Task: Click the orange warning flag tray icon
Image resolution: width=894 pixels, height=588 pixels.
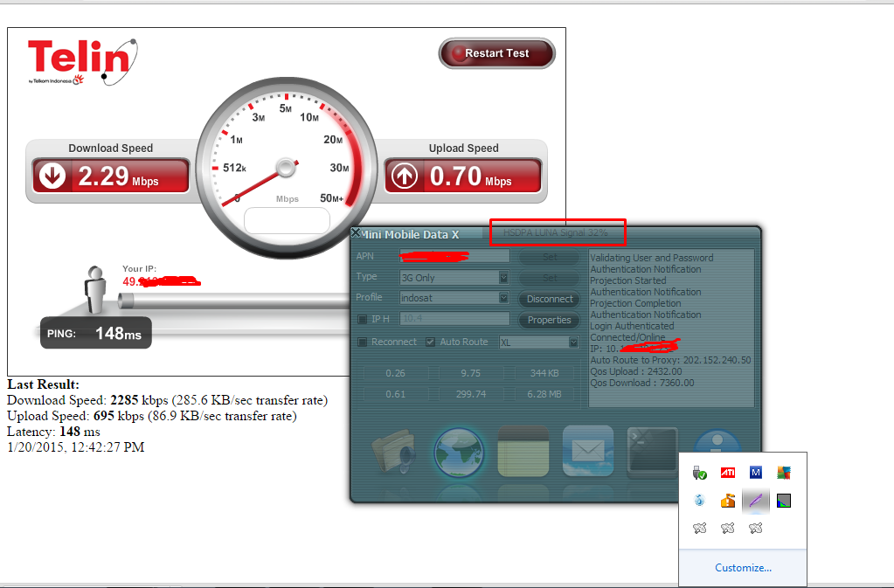Action: 727,501
